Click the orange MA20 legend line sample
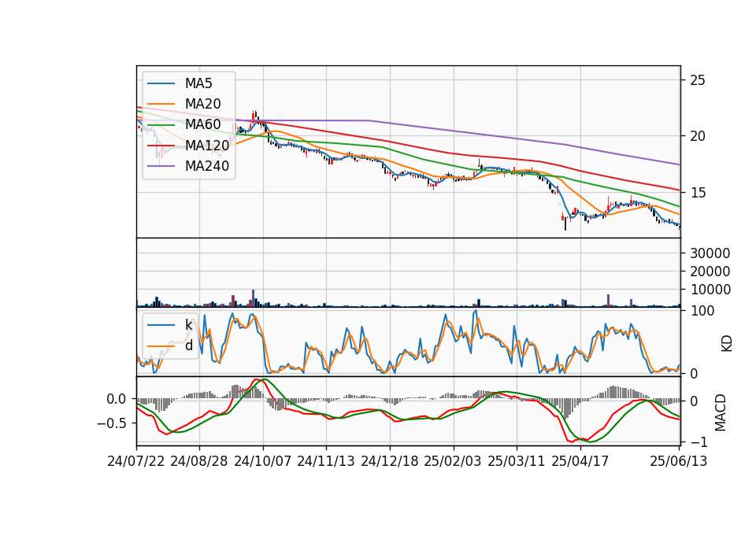756x543 pixels. pyautogui.click(x=161, y=104)
